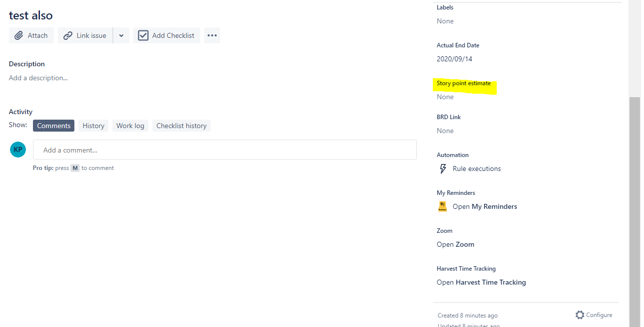
Task: Open Zoom from the side panel
Action: [x=455, y=244]
